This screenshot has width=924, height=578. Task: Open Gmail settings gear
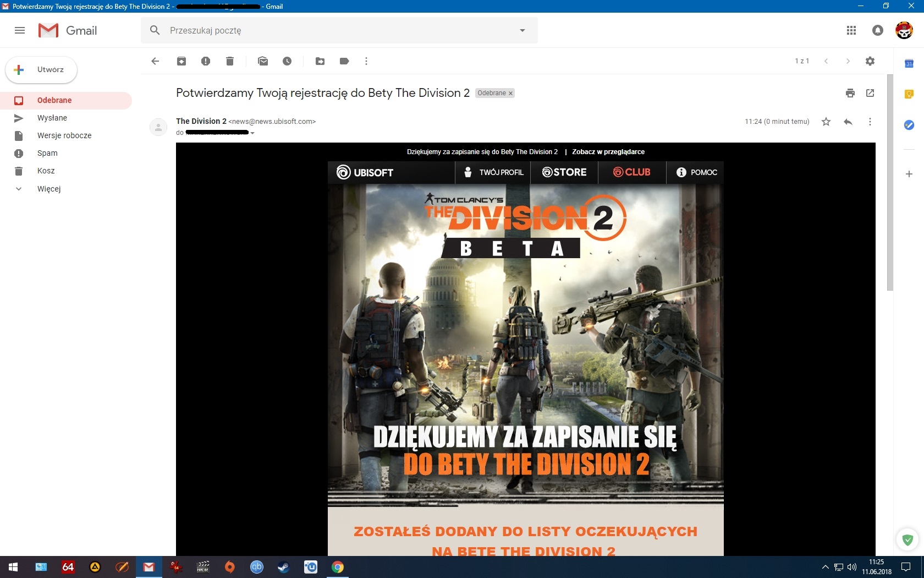tap(870, 61)
